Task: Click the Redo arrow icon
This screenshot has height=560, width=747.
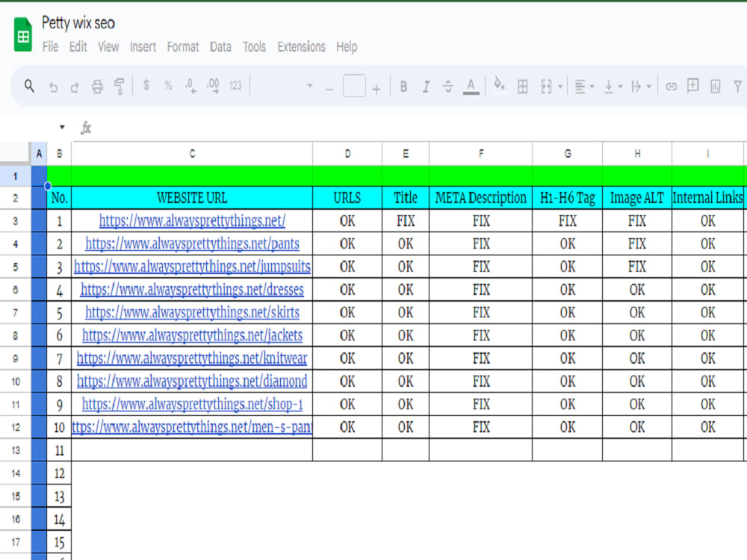Action: [75, 87]
